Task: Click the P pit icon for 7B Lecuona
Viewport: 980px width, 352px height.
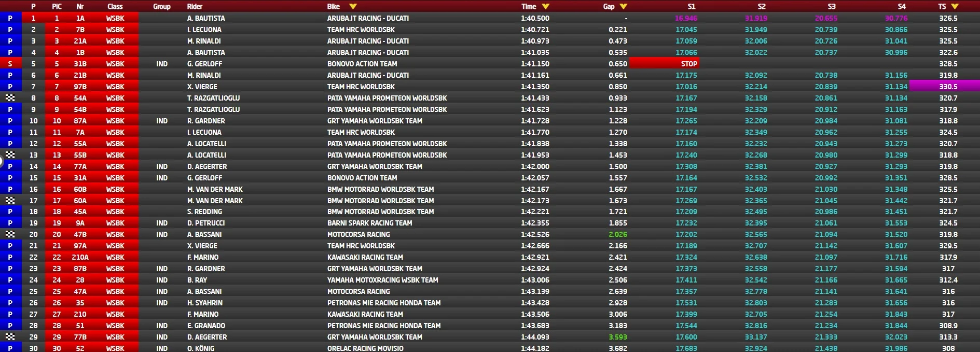Action: click(10, 30)
